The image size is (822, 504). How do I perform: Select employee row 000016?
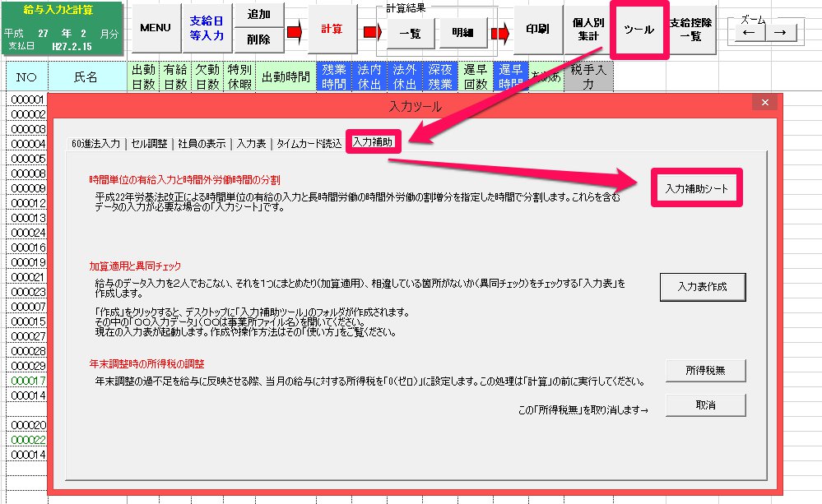coord(27,247)
